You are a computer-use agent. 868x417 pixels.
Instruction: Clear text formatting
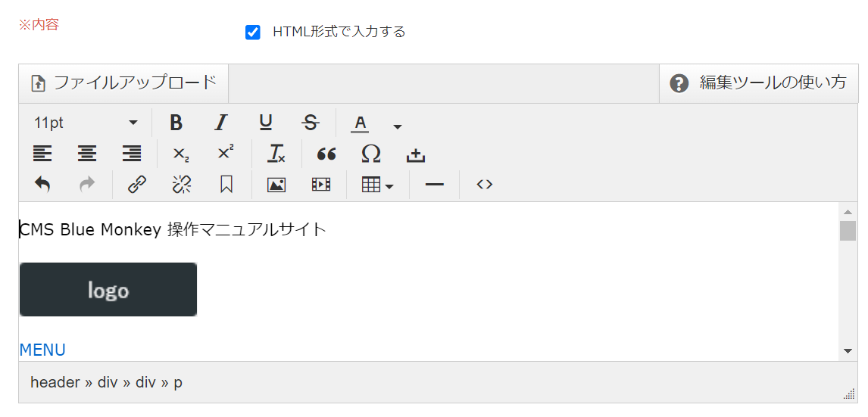276,153
